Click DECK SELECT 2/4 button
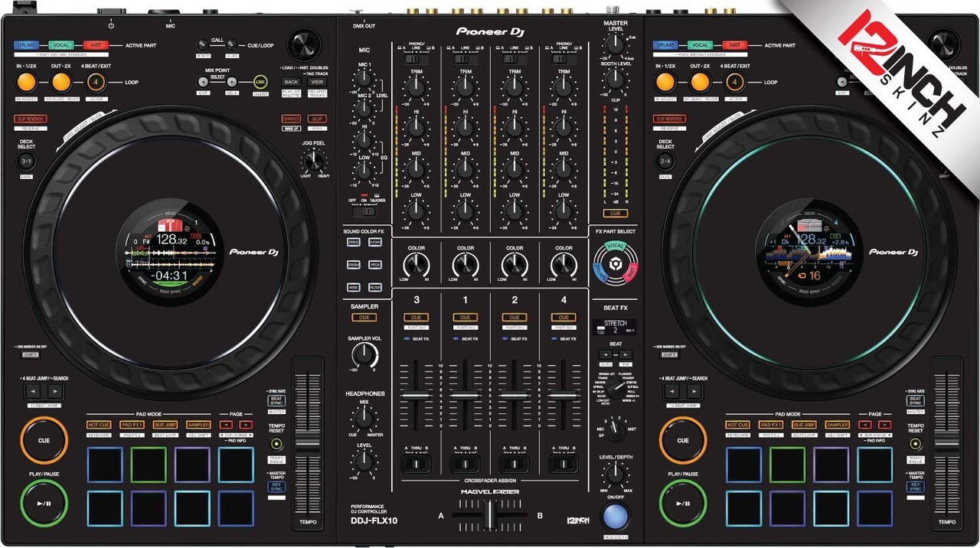The width and height of the screenshot is (980, 548). pos(665,162)
